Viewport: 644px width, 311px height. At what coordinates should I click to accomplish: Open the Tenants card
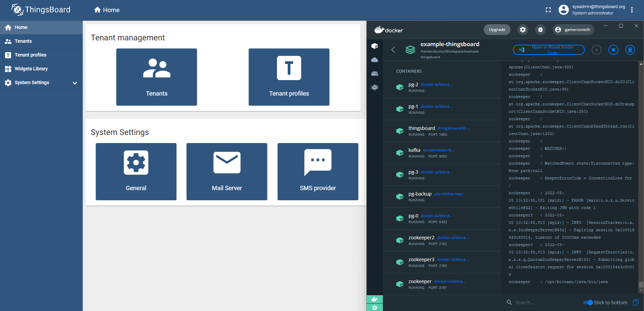157,77
